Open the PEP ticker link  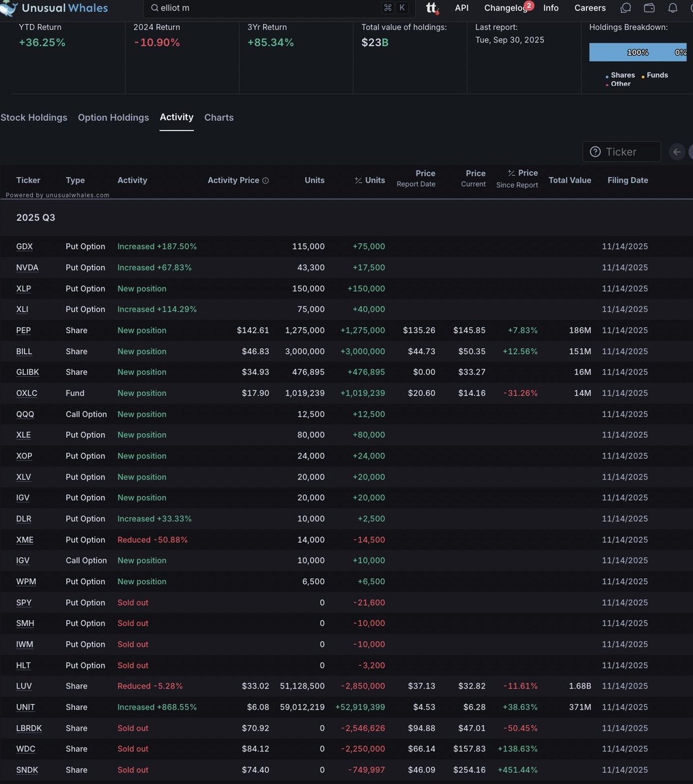[24, 331]
